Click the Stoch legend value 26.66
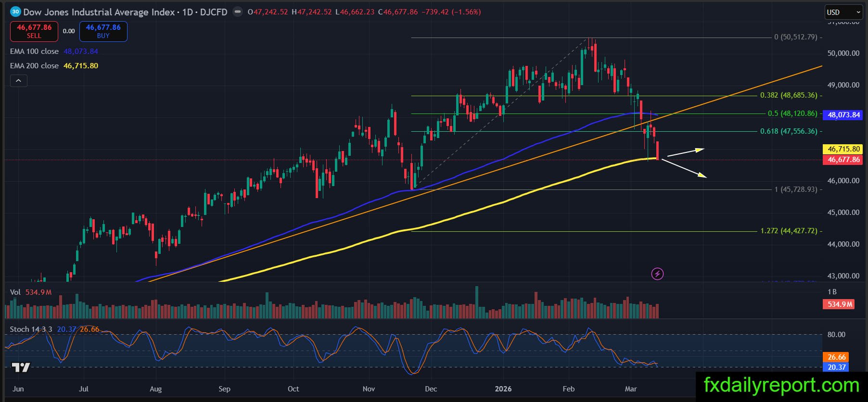 [89, 329]
